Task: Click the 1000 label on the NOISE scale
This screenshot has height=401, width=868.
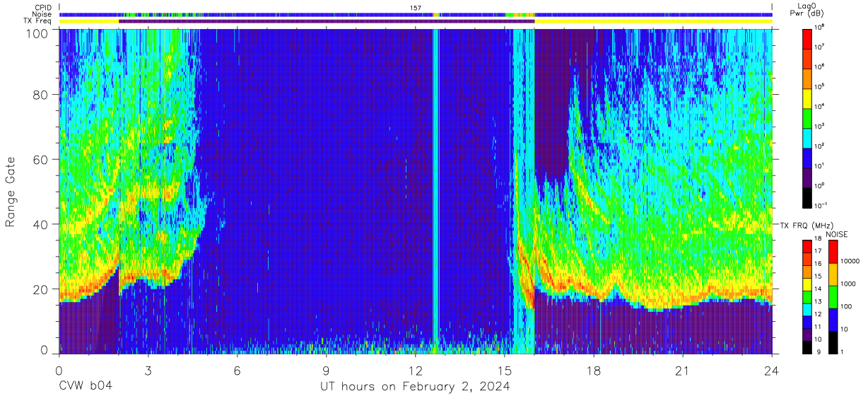Action: click(x=848, y=284)
